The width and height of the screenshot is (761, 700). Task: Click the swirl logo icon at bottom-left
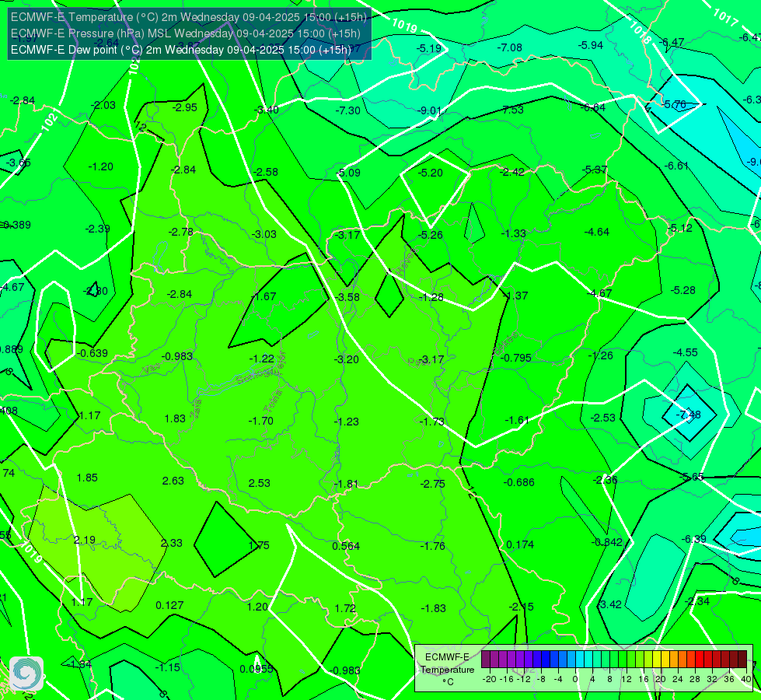26,673
